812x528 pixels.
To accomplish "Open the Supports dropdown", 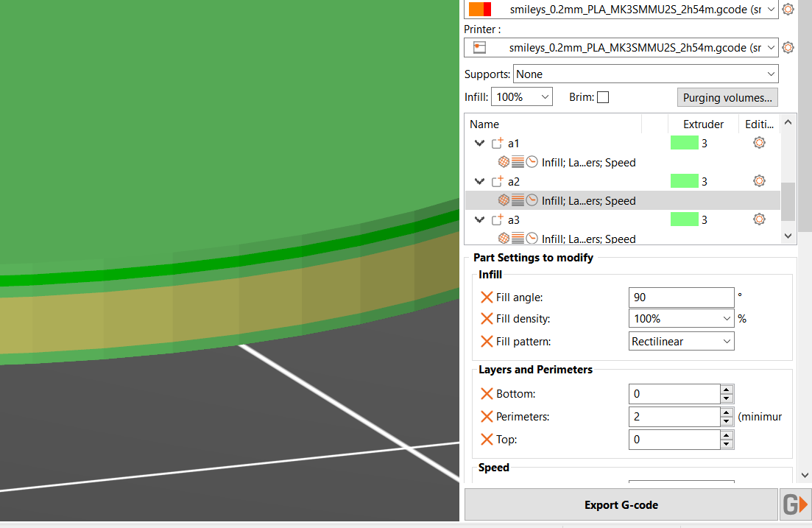I will point(645,74).
